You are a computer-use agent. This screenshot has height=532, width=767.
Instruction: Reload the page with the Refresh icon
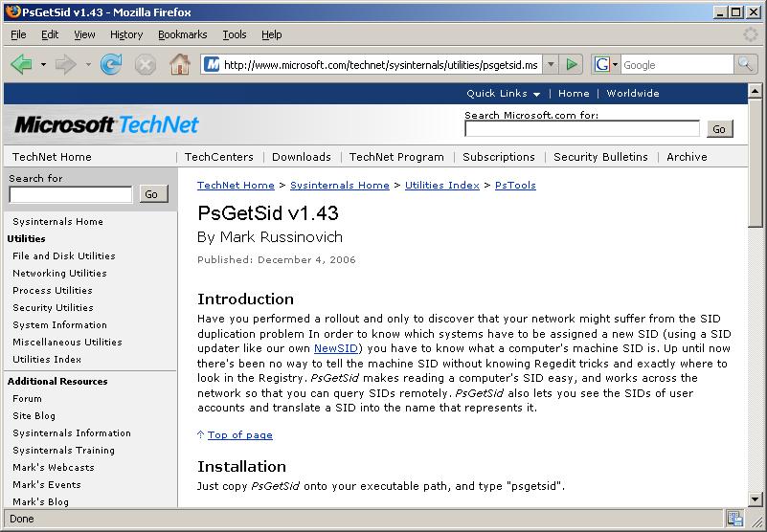coord(111,64)
